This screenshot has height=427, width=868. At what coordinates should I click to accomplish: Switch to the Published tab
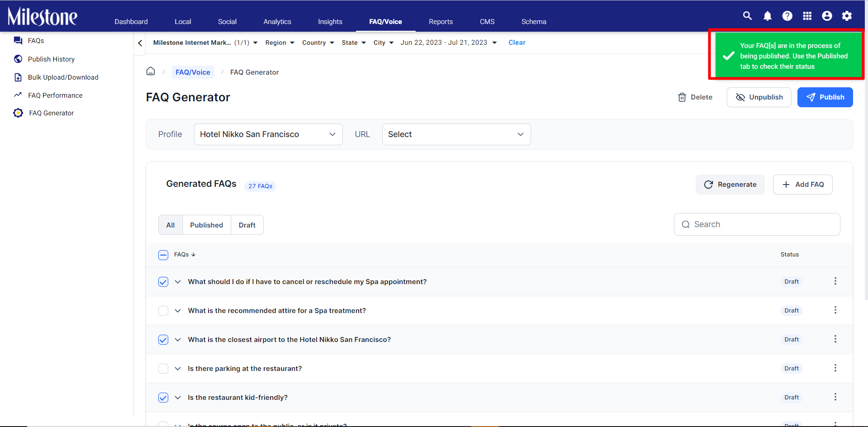click(x=207, y=225)
